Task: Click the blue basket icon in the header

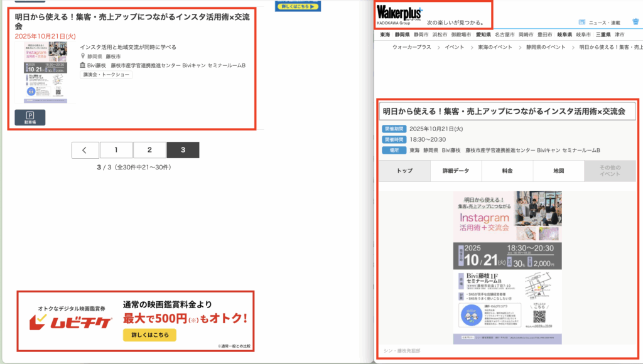Action: pyautogui.click(x=635, y=21)
